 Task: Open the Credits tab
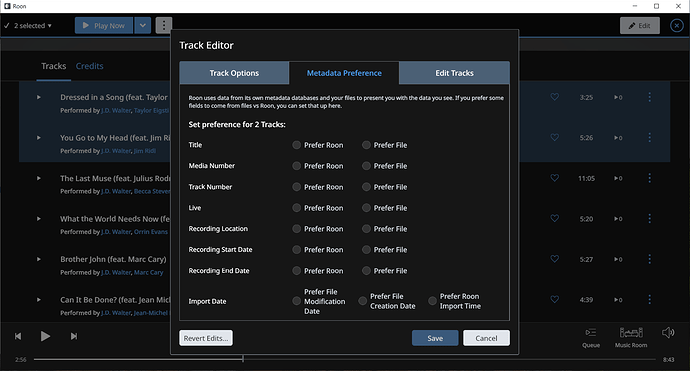coord(89,66)
